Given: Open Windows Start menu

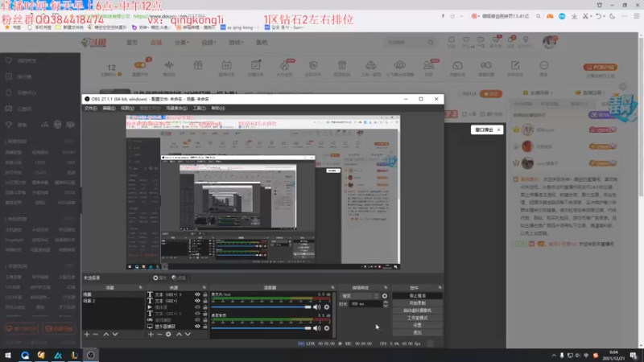Looking at the screenshot, I should tap(8, 356).
